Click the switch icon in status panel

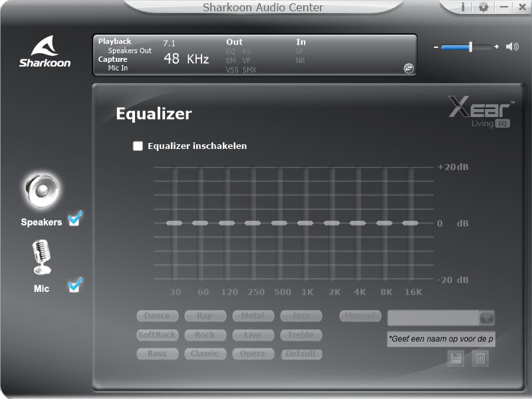tap(408, 68)
